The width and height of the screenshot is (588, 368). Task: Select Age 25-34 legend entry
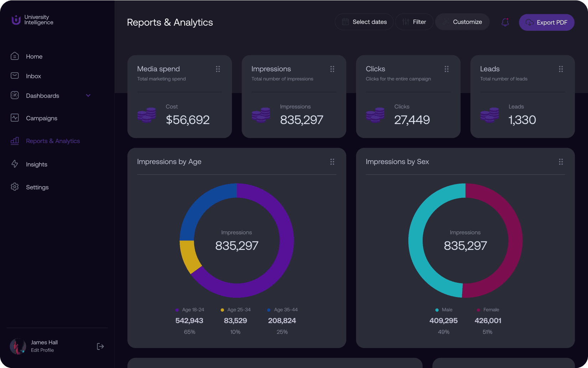click(236, 321)
